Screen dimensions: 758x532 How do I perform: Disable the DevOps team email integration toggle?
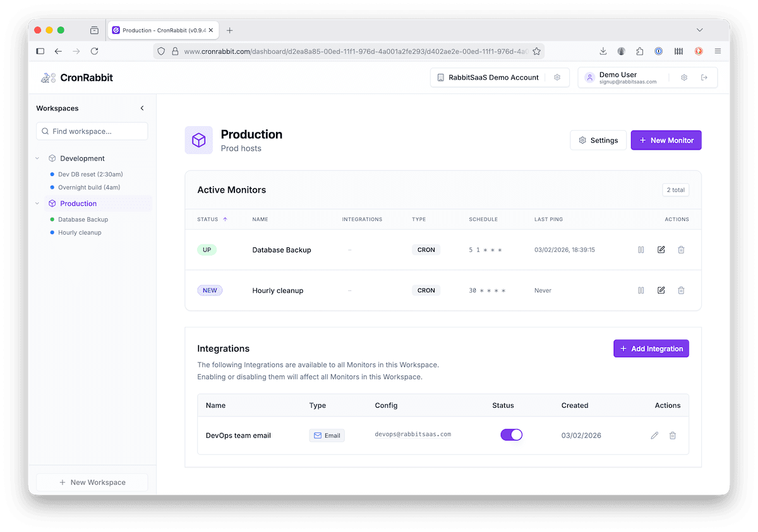[511, 434]
